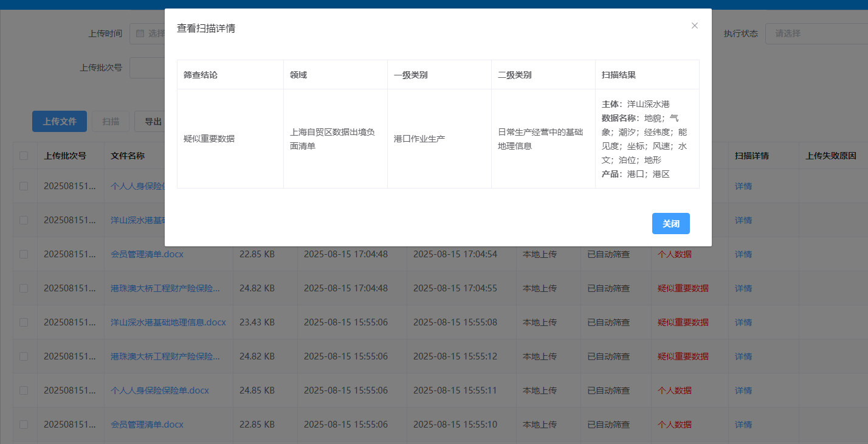Open 港珠澳大桥工程财产险 file uploaded at 17:04:48
Screen dimensions: 868x444
(x=165, y=288)
